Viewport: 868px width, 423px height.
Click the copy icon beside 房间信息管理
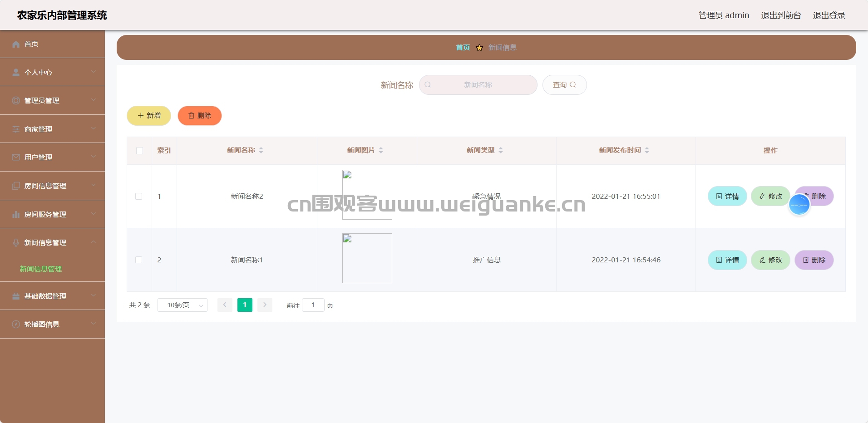click(16, 186)
